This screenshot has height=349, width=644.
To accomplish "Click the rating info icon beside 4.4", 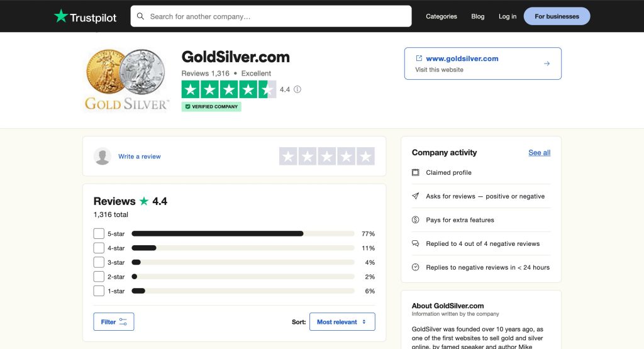I will coord(297,89).
